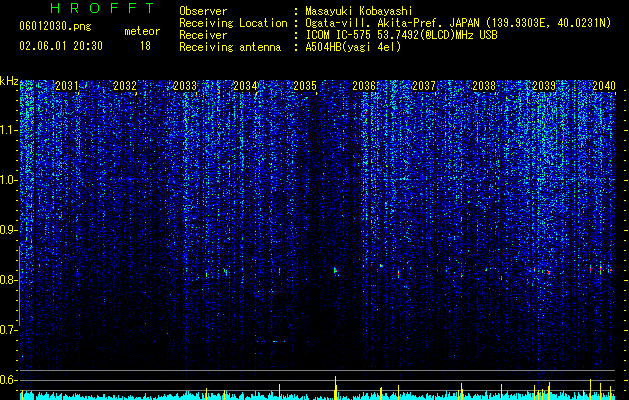Select the file name 06012030.png
The width and height of the screenshot is (629, 400).
coord(55,27)
